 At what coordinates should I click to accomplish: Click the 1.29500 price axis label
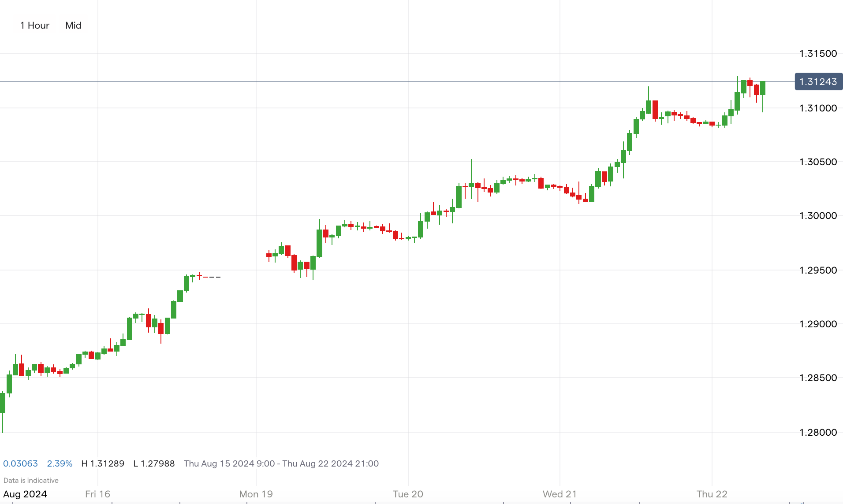(818, 270)
